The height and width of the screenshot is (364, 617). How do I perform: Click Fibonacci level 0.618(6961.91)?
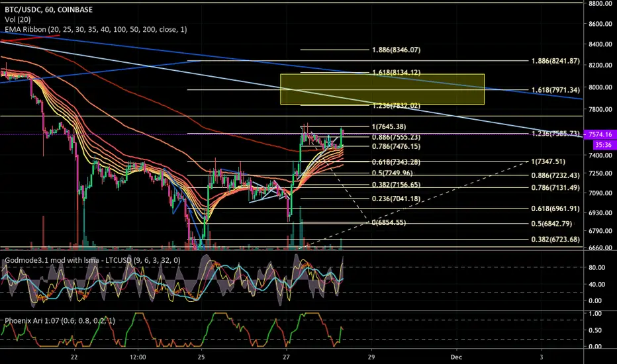pos(555,209)
